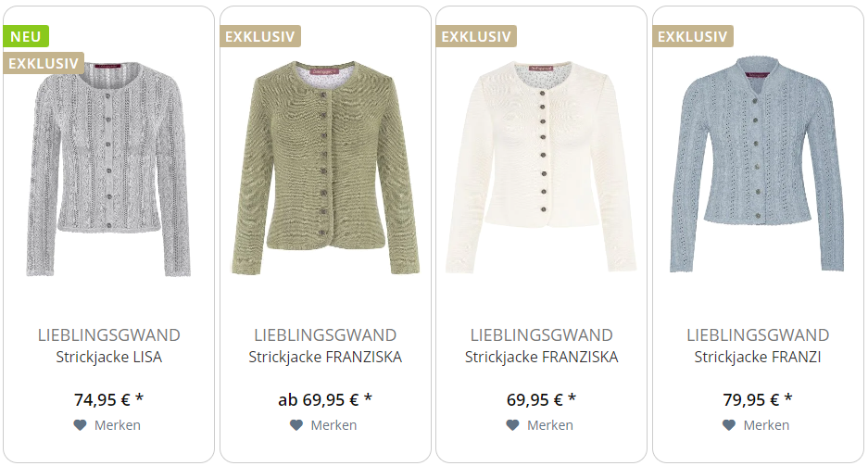The width and height of the screenshot is (868, 466).
Task: Select the 'ab 69,95 €' price
Action: 325,400
